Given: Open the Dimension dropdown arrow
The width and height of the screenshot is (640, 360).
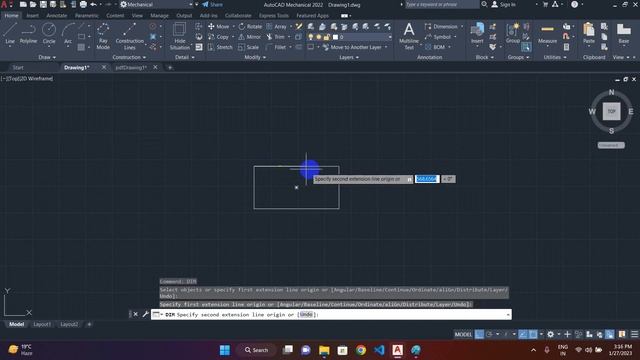Looking at the screenshot, I should tap(462, 27).
